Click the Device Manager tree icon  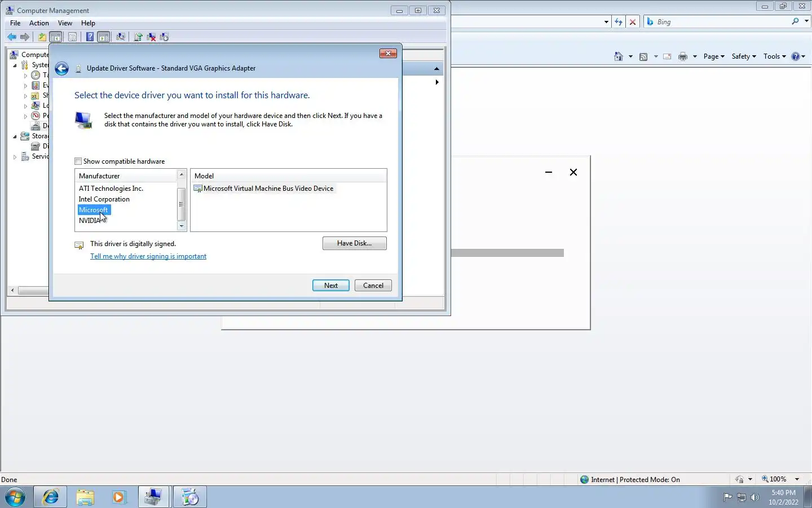tap(36, 126)
